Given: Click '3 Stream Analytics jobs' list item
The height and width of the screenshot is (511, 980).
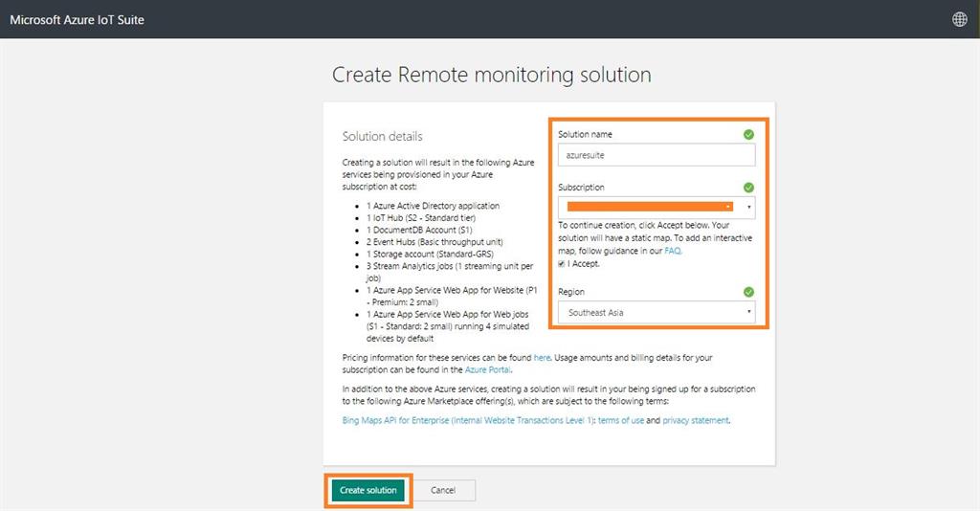Looking at the screenshot, I should 450,272.
